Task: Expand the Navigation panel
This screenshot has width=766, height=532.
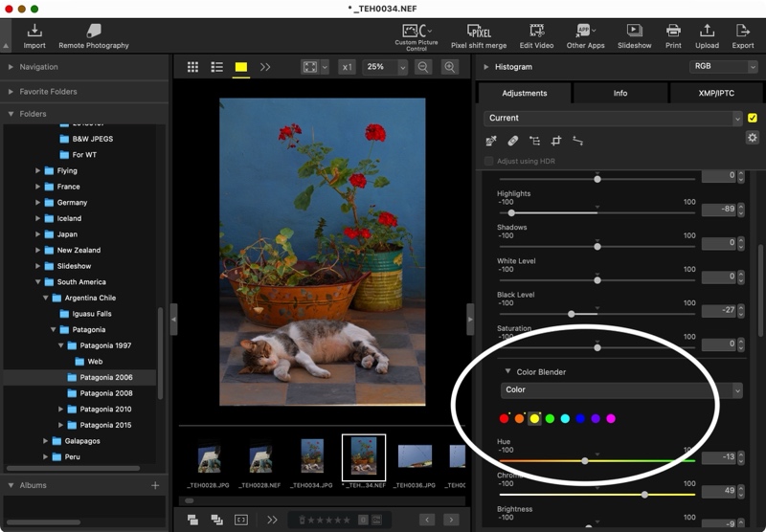Action: click(11, 67)
